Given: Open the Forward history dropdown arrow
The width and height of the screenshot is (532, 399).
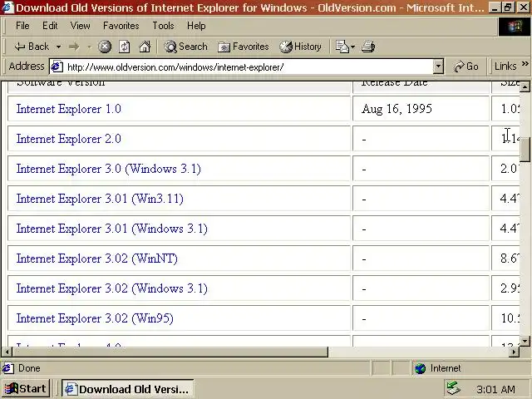Looking at the screenshot, I should [x=89, y=47].
